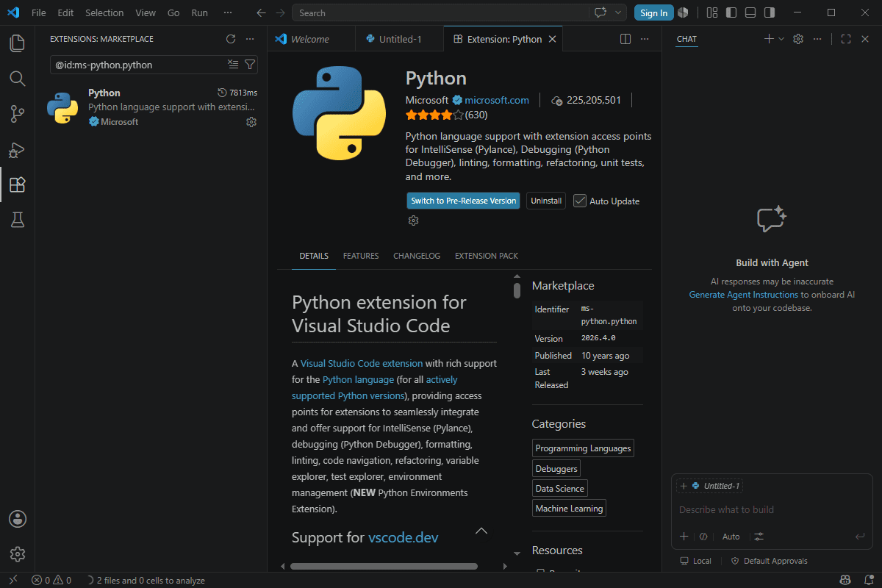Split the editor to the right
The image size is (882, 588).
pos(625,39)
